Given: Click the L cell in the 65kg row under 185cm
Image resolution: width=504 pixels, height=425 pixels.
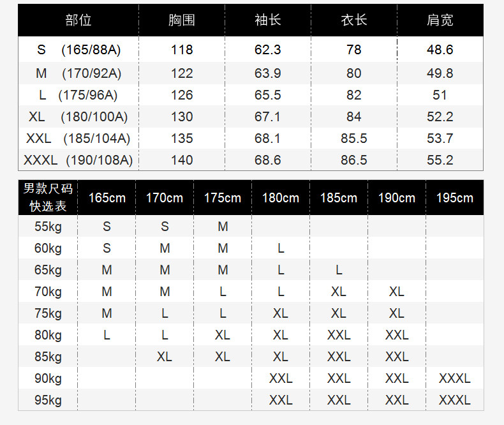Looking at the screenshot, I should click(339, 270).
